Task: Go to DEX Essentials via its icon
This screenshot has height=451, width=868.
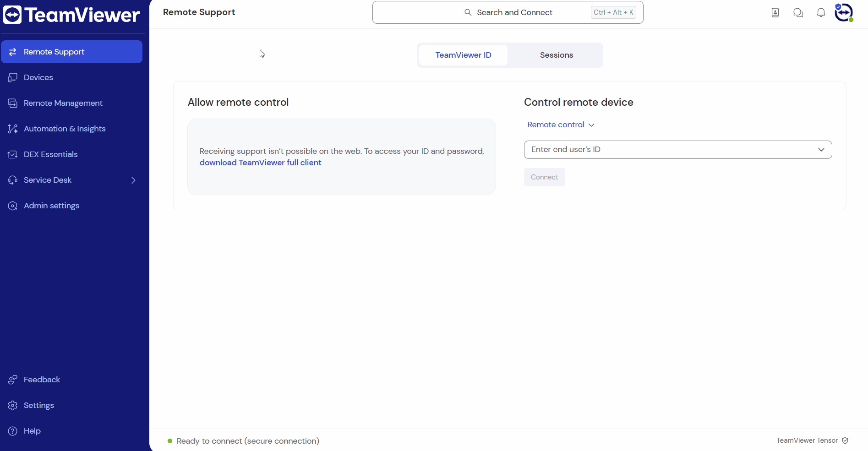Action: (x=13, y=155)
